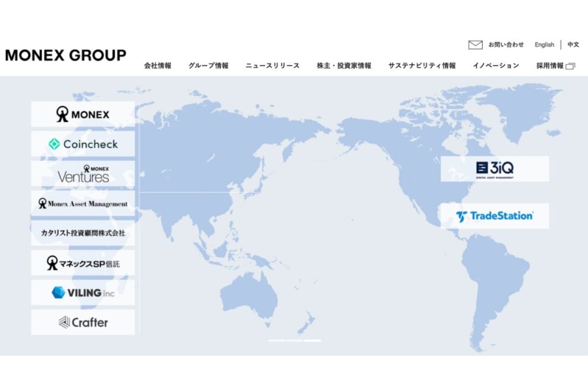The height and width of the screenshot is (392, 588).
Task: Open 採用情報 recruitment link
Action: 550,66
